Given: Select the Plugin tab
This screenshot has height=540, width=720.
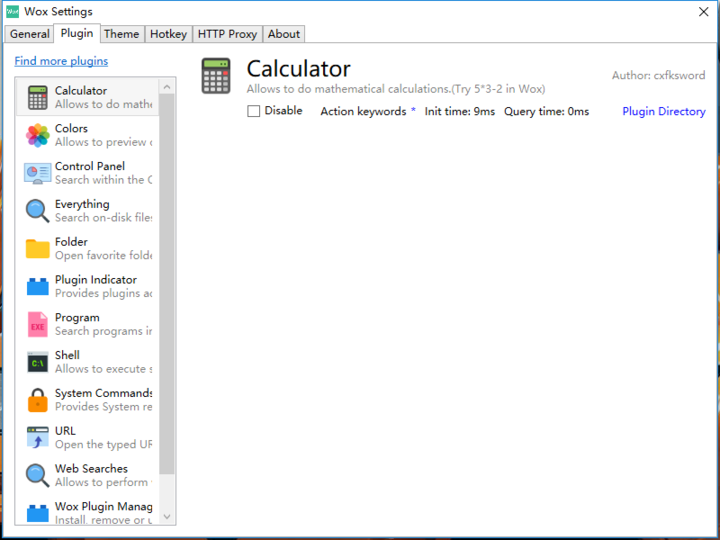Looking at the screenshot, I should [x=77, y=33].
